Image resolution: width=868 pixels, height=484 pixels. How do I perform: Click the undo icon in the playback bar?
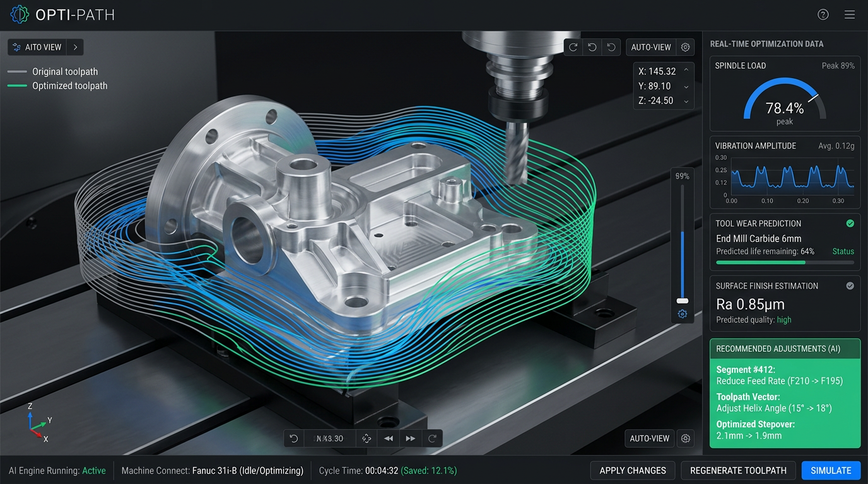(x=294, y=439)
